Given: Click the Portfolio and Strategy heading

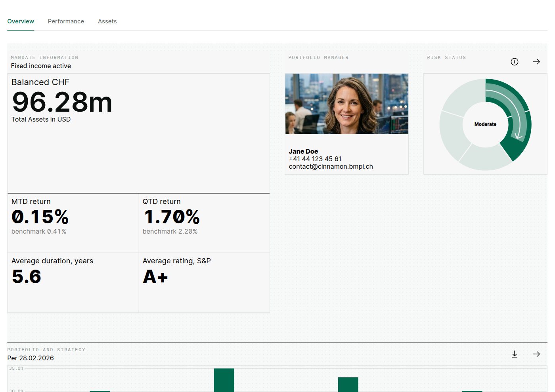Looking at the screenshot, I should click(46, 350).
